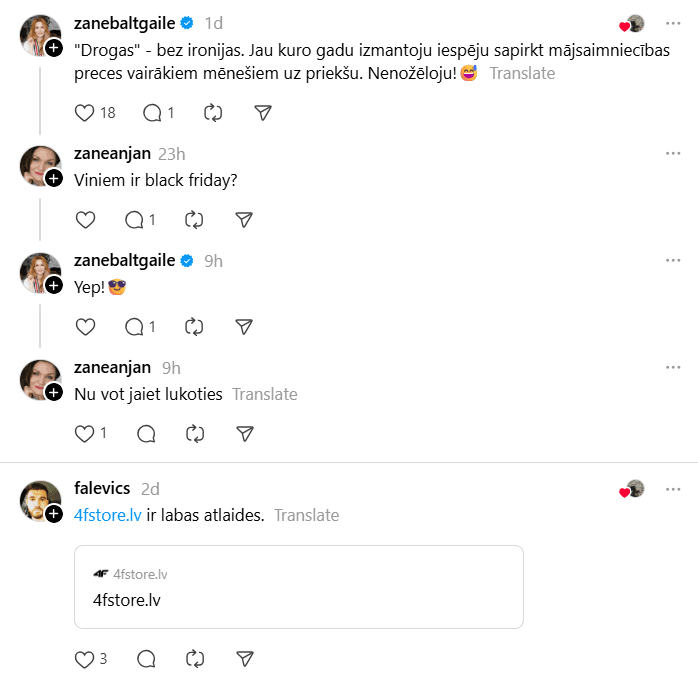Like zanebaltgaile's "Drogas" post

click(x=85, y=113)
